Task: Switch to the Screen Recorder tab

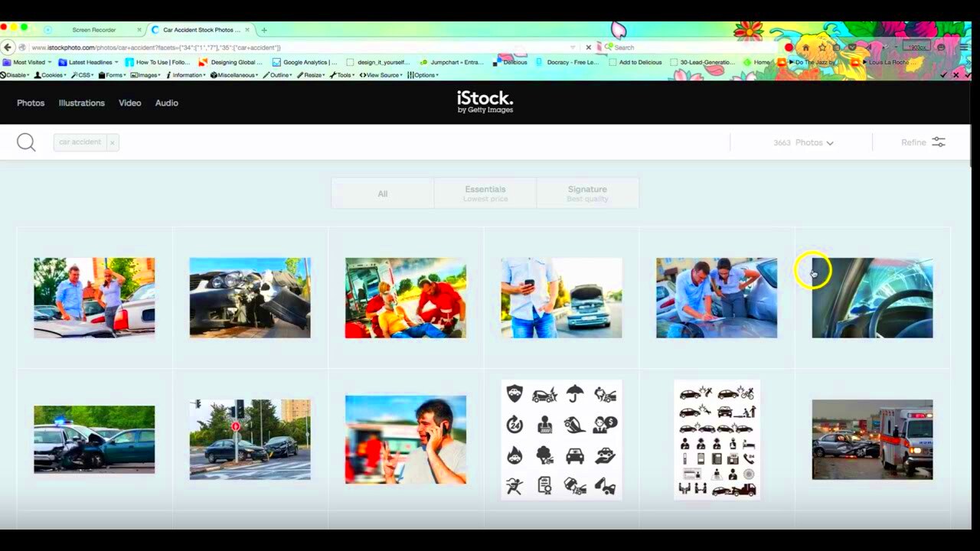Action: click(x=94, y=30)
